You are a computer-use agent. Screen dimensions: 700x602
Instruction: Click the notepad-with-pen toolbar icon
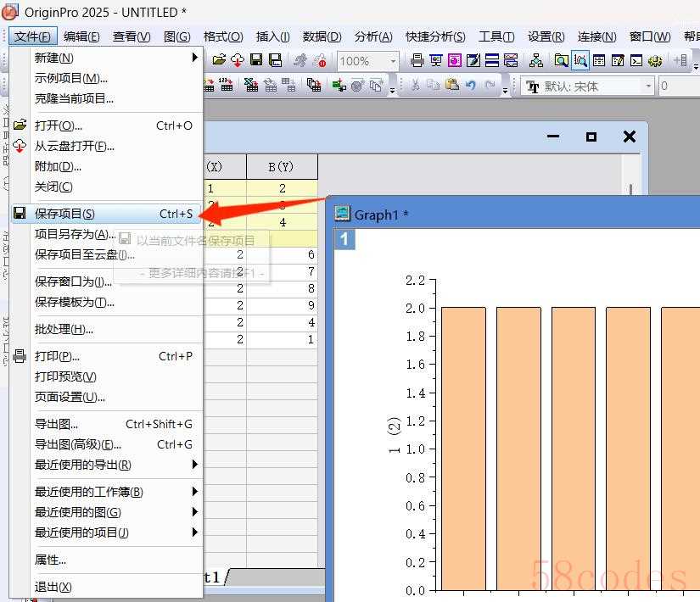(473, 60)
